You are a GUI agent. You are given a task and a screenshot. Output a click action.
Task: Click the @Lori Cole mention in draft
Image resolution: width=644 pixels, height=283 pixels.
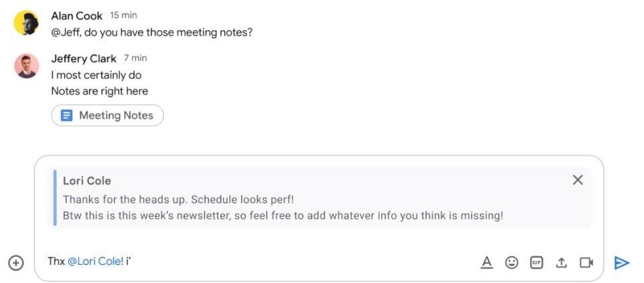click(x=95, y=262)
